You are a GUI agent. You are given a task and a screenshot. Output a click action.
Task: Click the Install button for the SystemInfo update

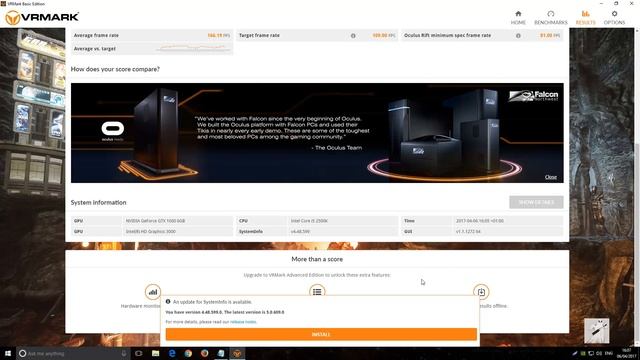[x=321, y=334]
